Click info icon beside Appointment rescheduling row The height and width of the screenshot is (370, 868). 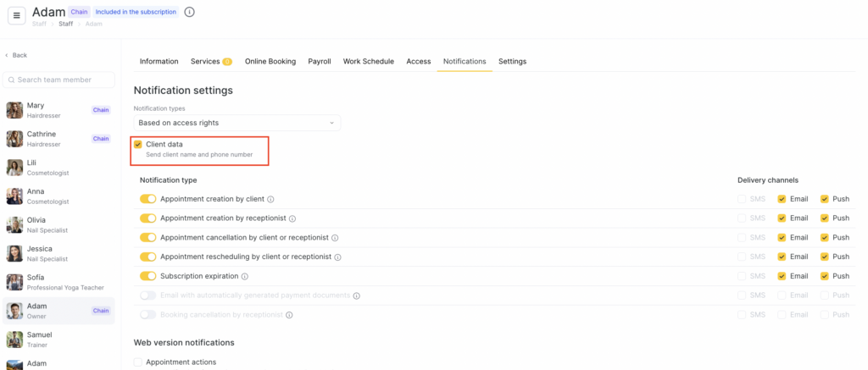(338, 257)
